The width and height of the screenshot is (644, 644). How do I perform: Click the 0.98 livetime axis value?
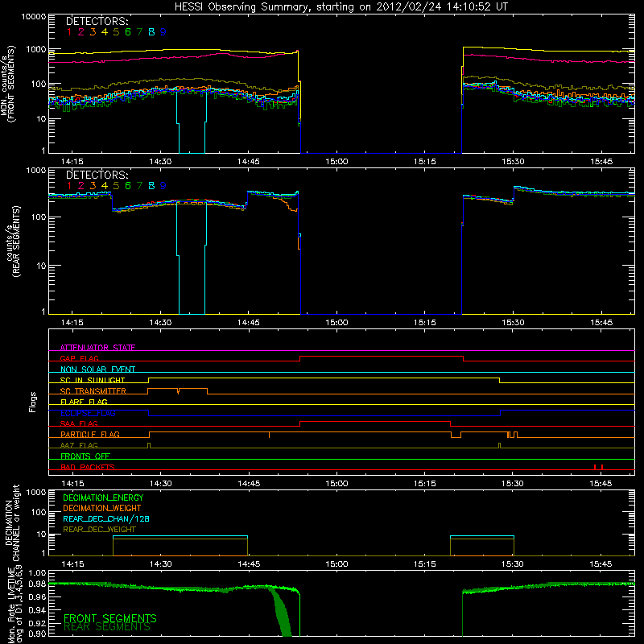point(38,584)
